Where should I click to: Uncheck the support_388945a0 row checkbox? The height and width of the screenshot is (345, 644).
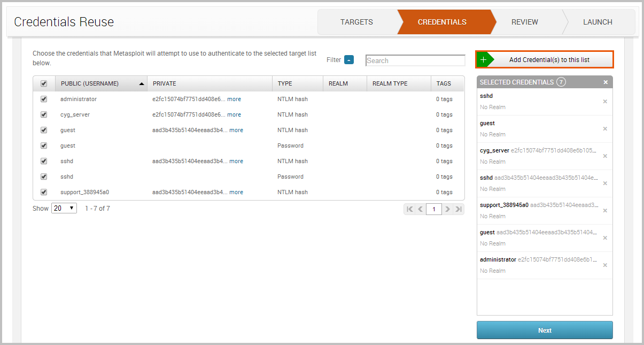(44, 192)
